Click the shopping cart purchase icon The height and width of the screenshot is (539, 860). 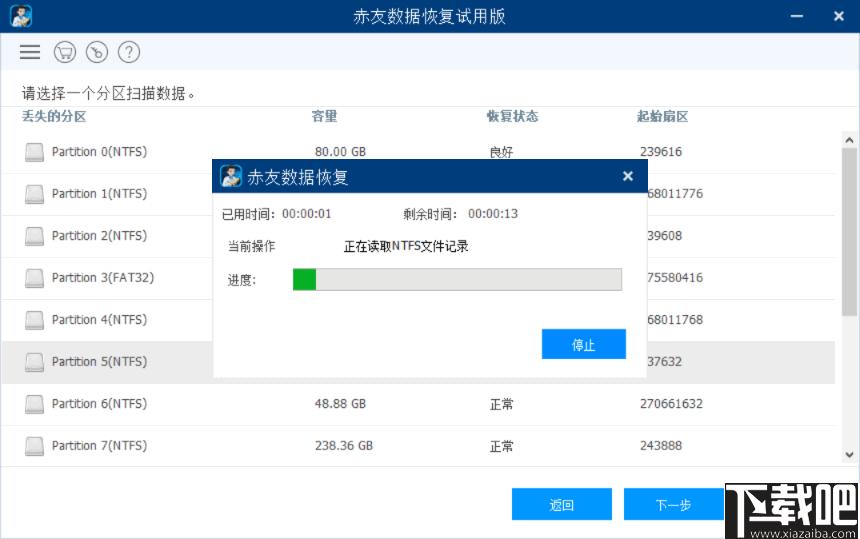pyautogui.click(x=65, y=52)
